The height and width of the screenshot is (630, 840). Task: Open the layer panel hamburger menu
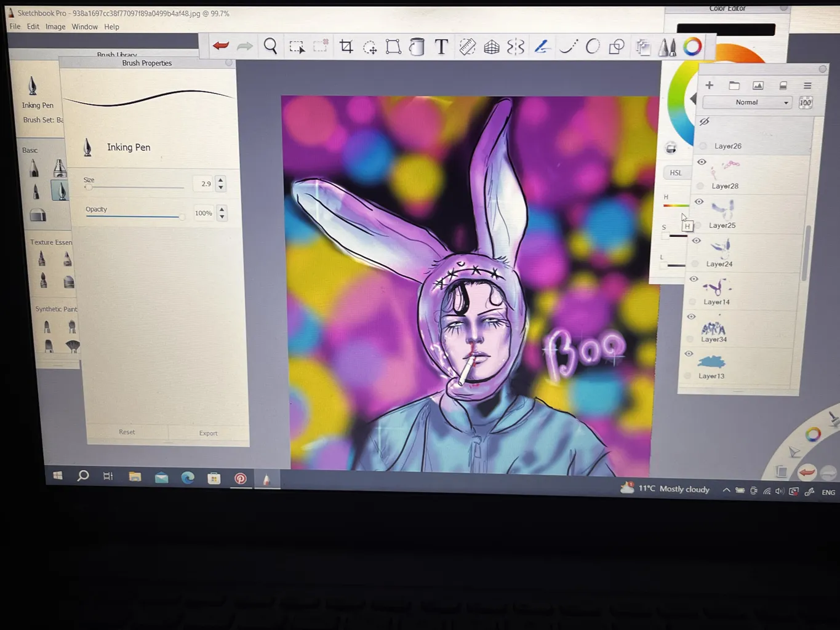(807, 86)
